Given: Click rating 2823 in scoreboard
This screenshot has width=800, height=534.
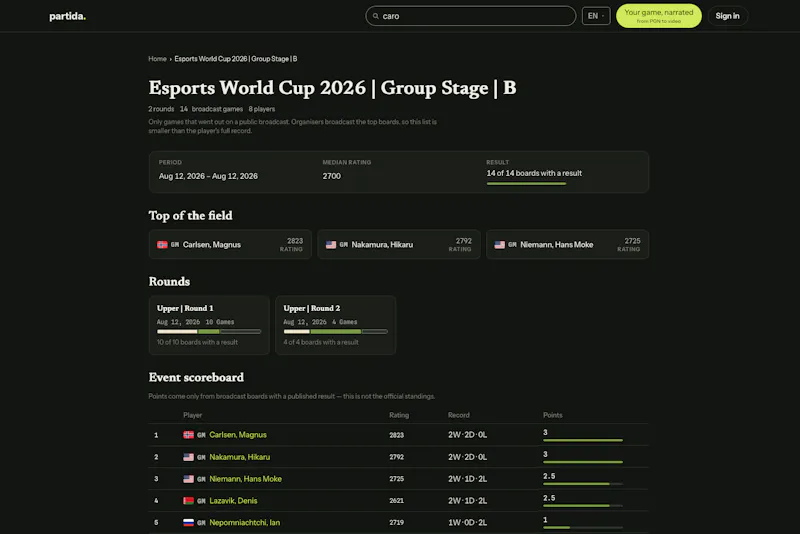Looking at the screenshot, I should [396, 435].
